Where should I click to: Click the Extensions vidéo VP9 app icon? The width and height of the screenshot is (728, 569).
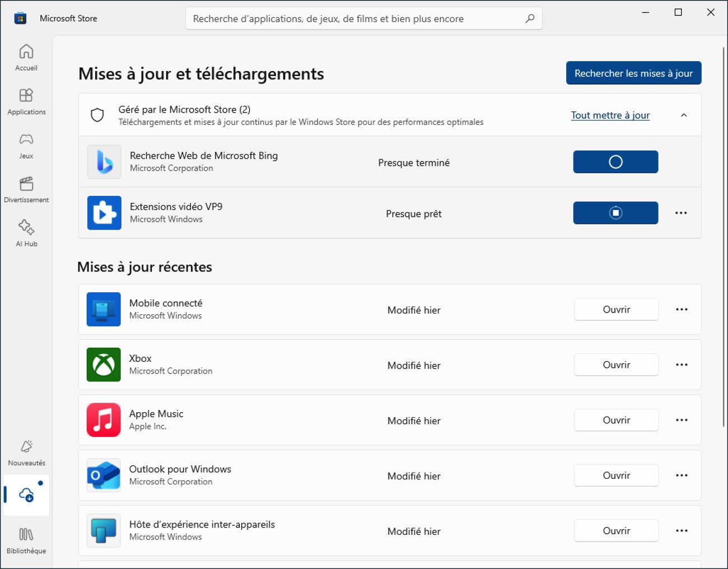tap(104, 213)
